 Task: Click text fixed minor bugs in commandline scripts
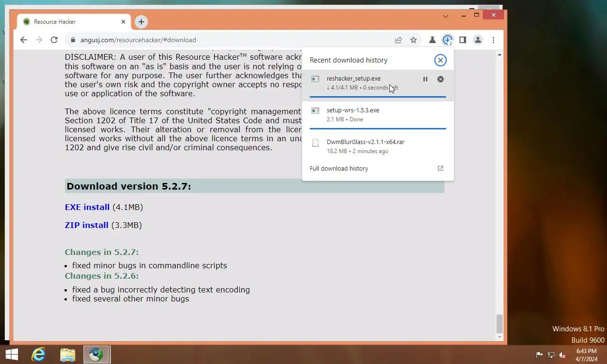[149, 265]
